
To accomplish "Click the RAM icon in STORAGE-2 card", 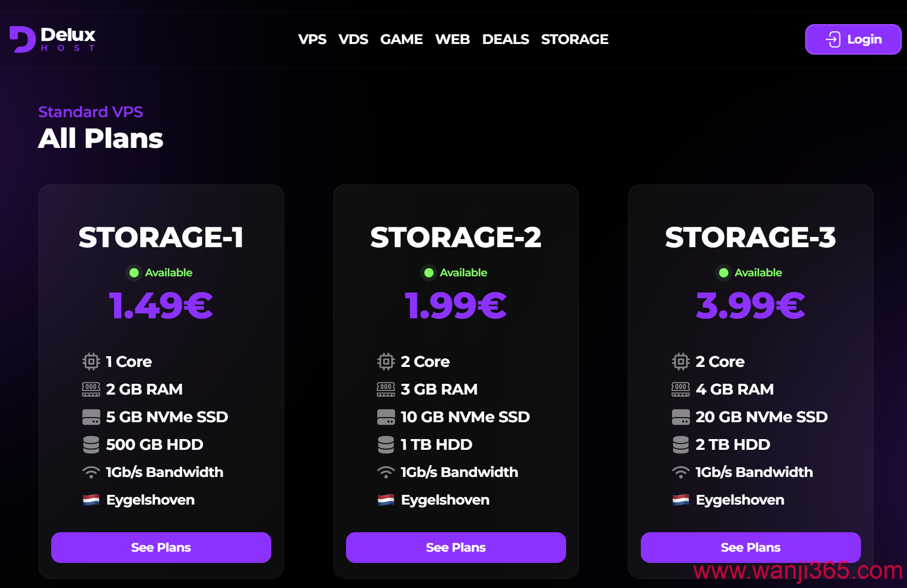I will point(386,389).
